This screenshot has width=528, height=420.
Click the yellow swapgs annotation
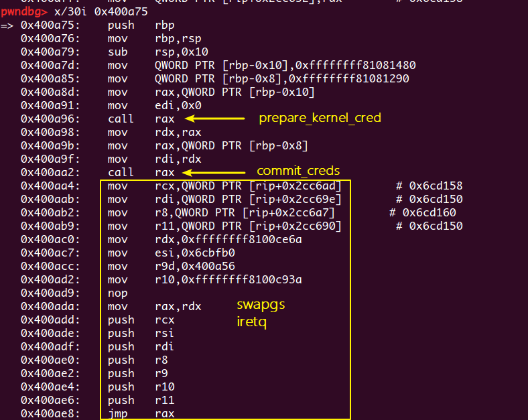(261, 305)
